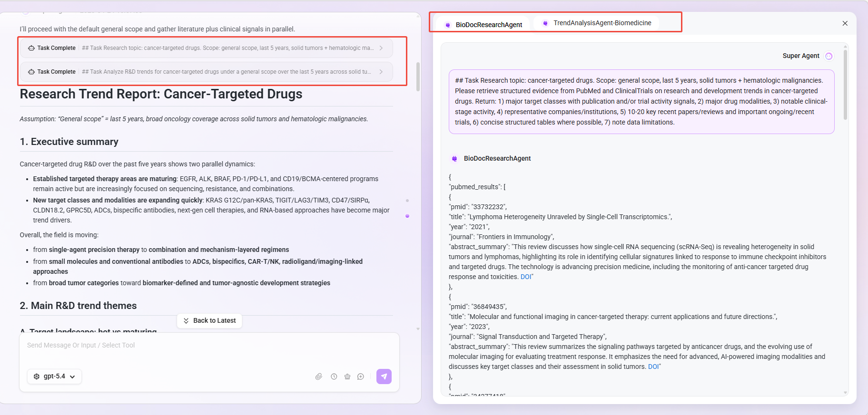Click the chat panel vertical scrollbar thumb
This screenshot has height=415, width=868.
[x=418, y=77]
